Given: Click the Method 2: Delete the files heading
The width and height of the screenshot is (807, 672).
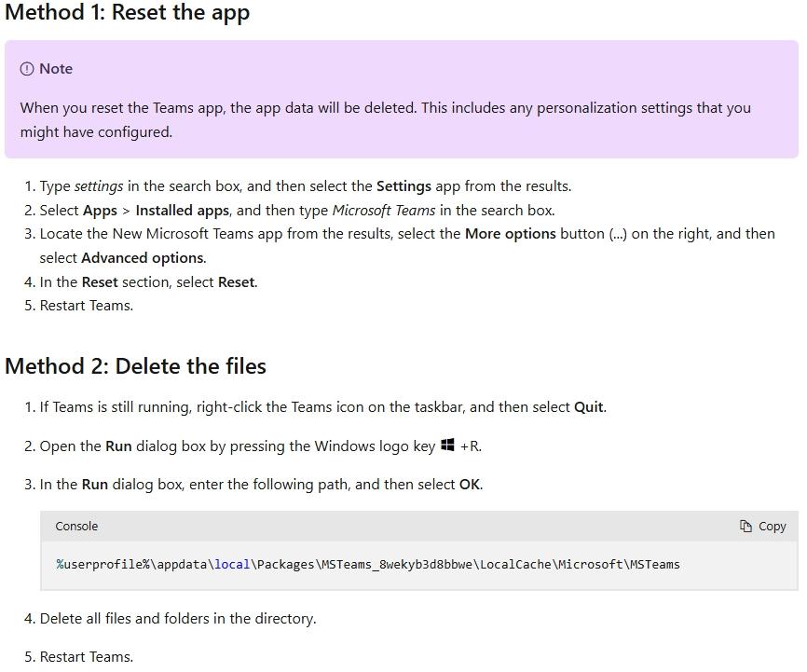Looking at the screenshot, I should tap(135, 366).
